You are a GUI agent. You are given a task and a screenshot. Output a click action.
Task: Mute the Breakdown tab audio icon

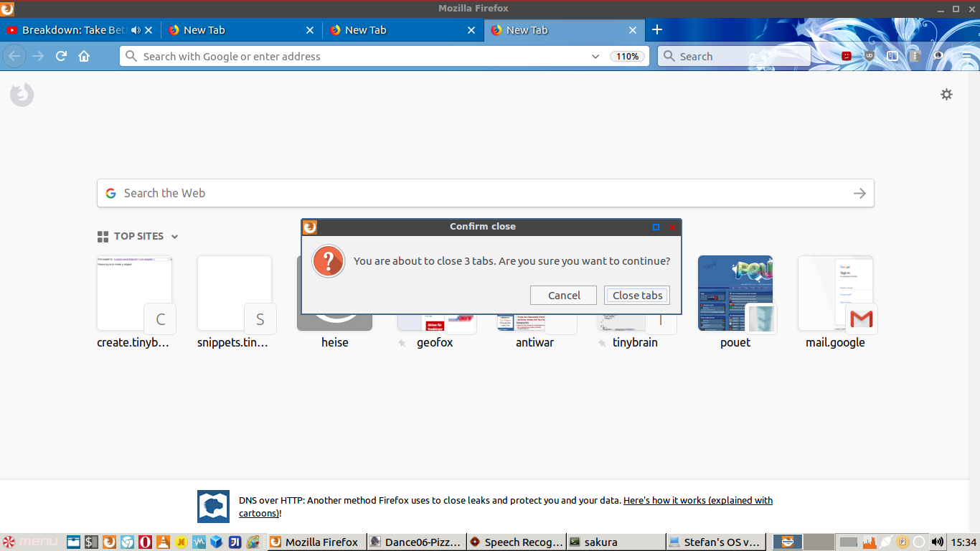click(x=136, y=30)
